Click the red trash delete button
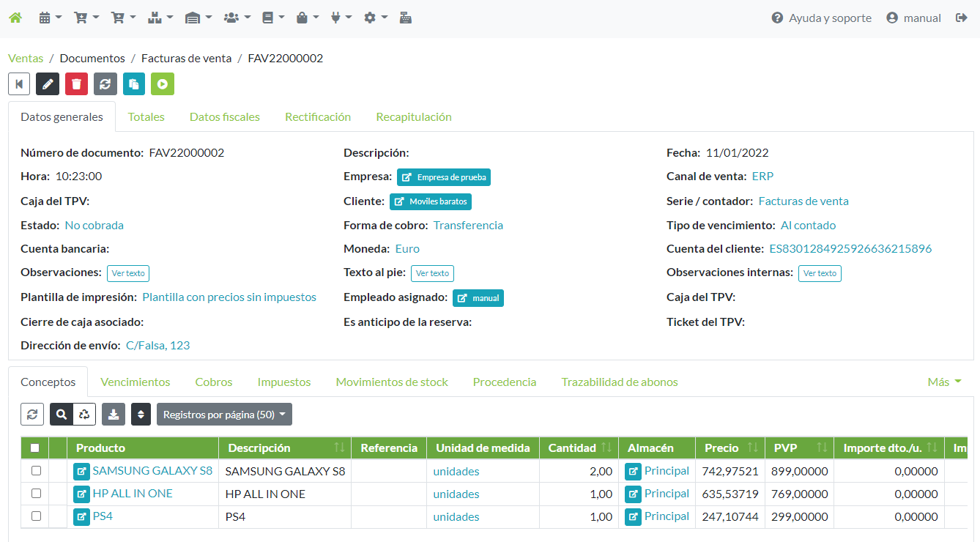980x542 pixels. point(76,84)
